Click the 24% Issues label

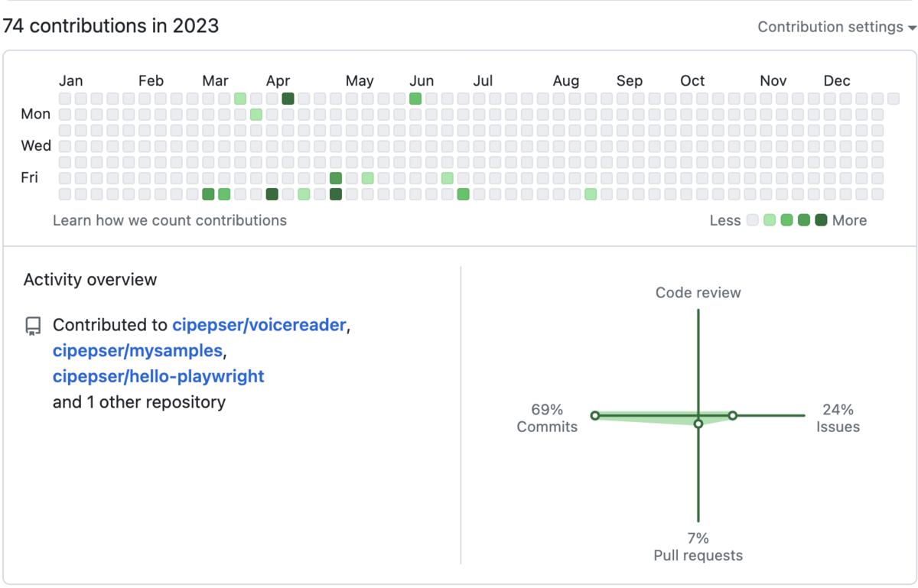pos(838,418)
